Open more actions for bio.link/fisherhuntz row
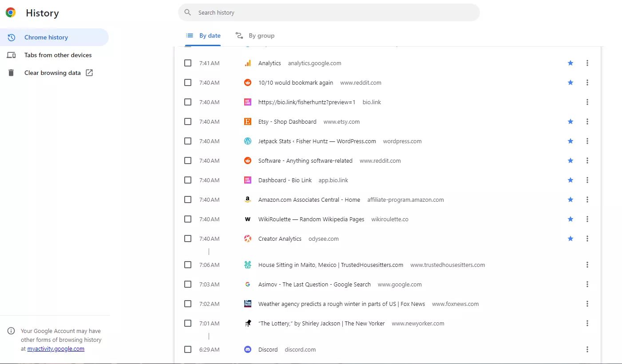 click(x=587, y=102)
